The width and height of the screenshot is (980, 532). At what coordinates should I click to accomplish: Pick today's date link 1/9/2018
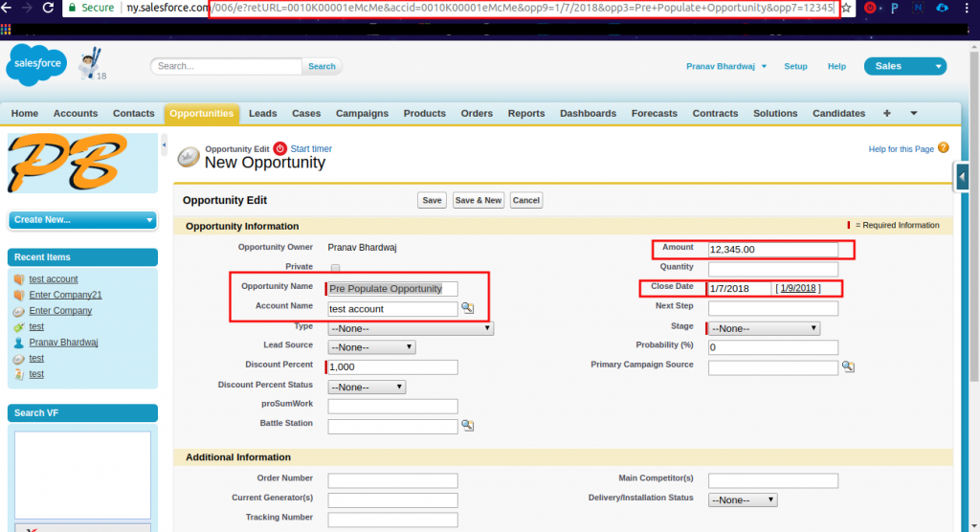[798, 288]
